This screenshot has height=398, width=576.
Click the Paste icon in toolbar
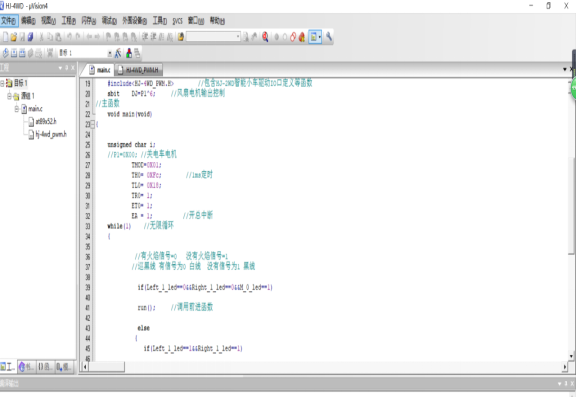[x=58, y=37]
